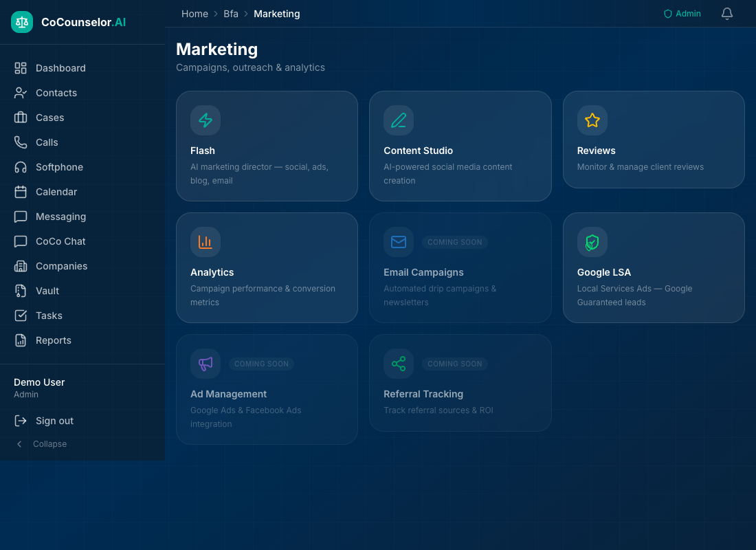Click the Collapse label
This screenshot has height=550, width=756.
point(49,444)
